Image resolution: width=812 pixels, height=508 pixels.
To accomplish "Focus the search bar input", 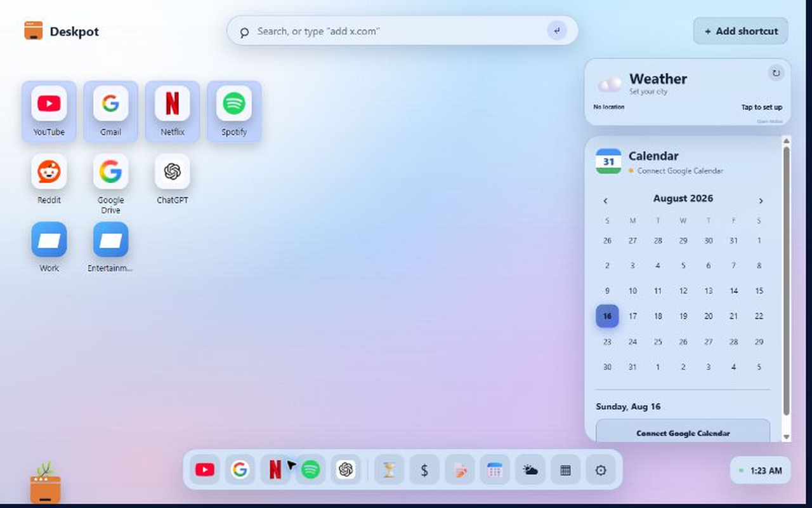I will pyautogui.click(x=402, y=31).
